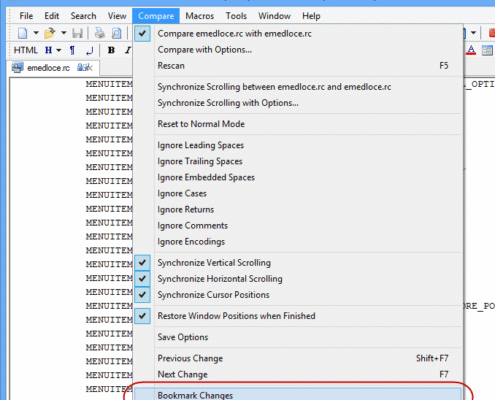
Task: Open the heading H dropdown arrow
Action: (59, 50)
